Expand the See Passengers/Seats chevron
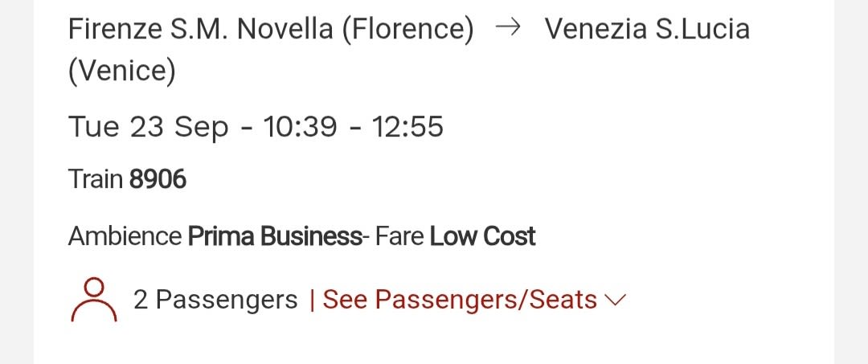 pyautogui.click(x=616, y=300)
